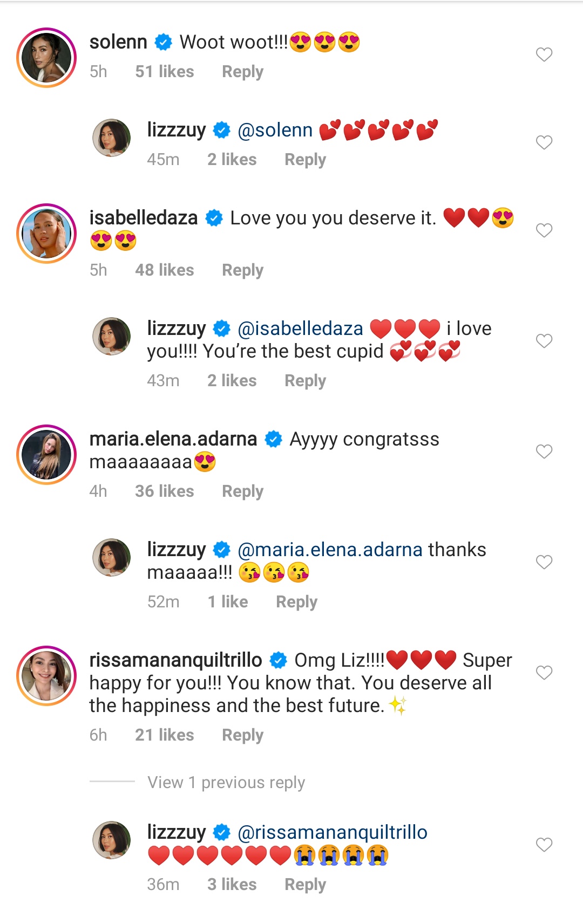Reply to solenn's comment
This screenshot has height=924, width=583.
(x=242, y=72)
